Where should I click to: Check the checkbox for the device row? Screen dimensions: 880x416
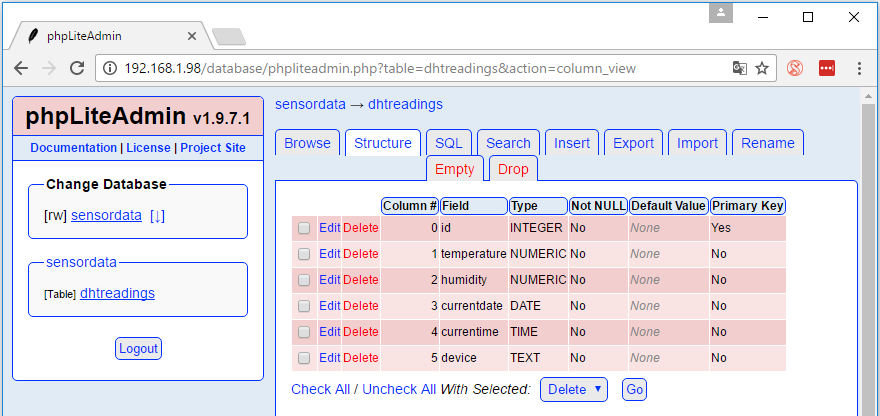[304, 358]
